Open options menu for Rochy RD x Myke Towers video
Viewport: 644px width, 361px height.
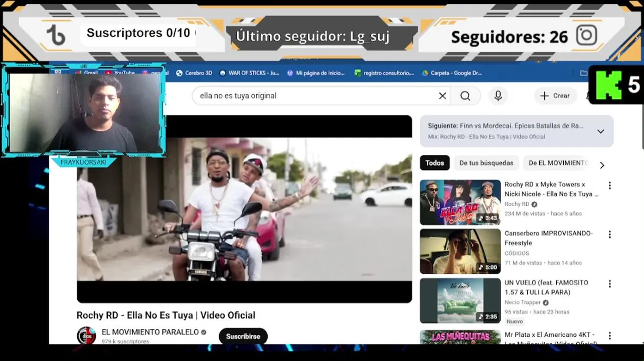609,186
